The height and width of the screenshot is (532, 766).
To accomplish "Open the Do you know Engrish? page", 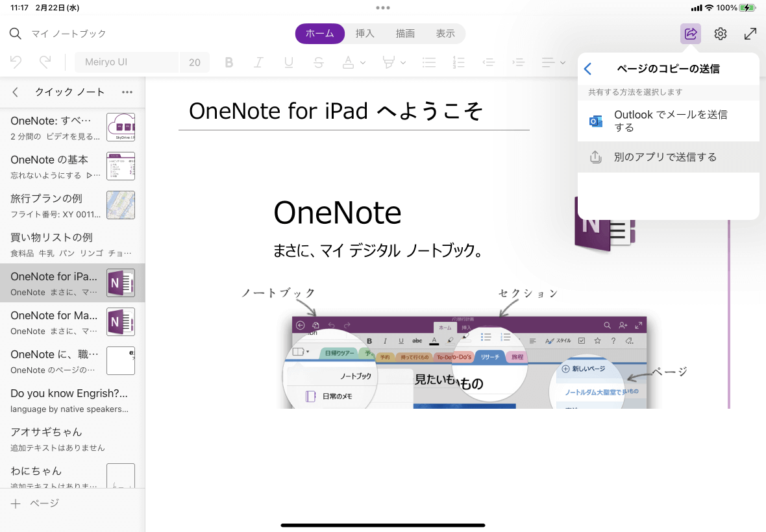I will point(72,400).
